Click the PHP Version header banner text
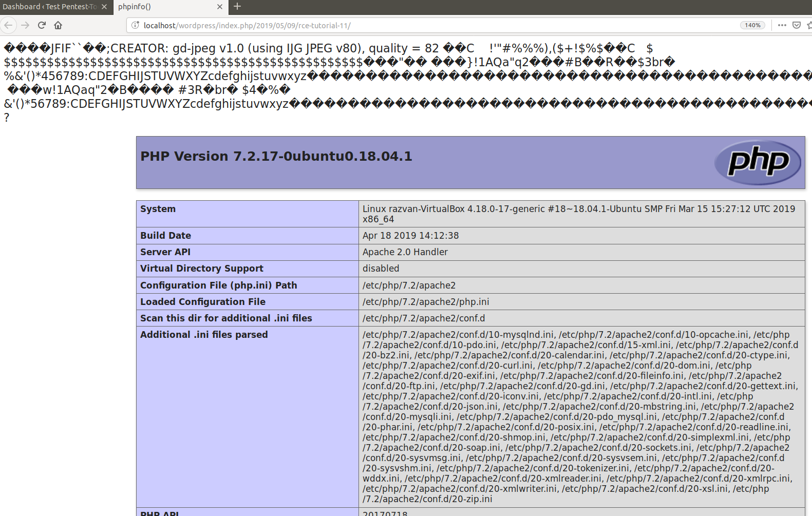Image resolution: width=812 pixels, height=516 pixels. [x=276, y=156]
